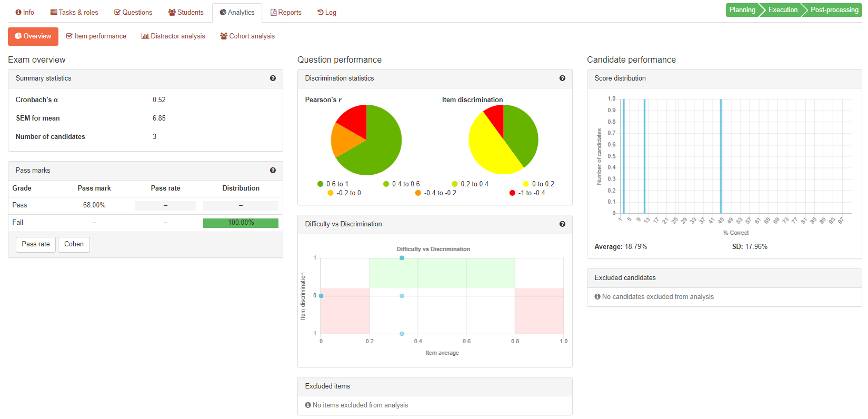The height and width of the screenshot is (419, 868).
Task: Toggle the -0.2 to 0 legend entry
Action: tap(344, 193)
